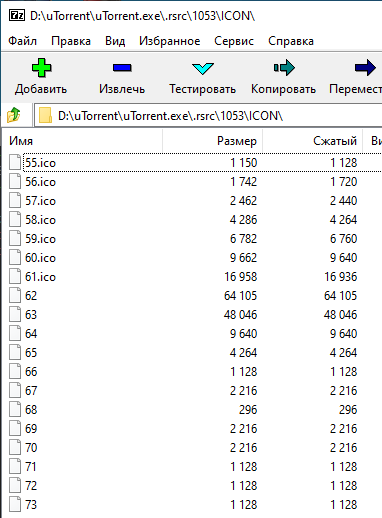Click the Копировать toolbar label

point(283,89)
